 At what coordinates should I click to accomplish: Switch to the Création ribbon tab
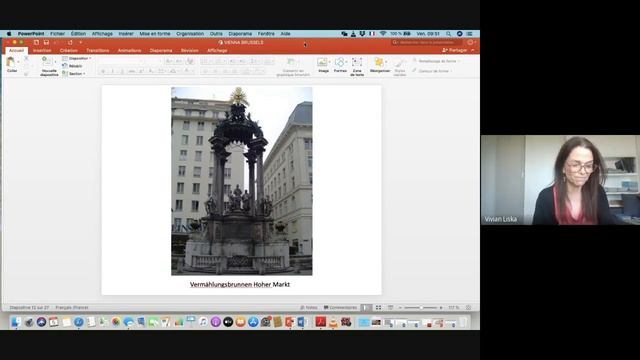pyautogui.click(x=69, y=51)
